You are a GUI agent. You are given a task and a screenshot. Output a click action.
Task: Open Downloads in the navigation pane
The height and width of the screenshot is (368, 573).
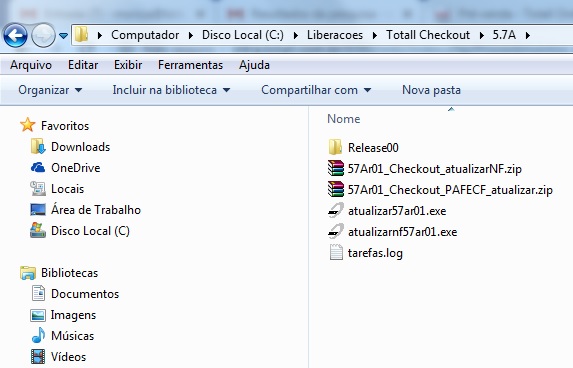(x=80, y=147)
